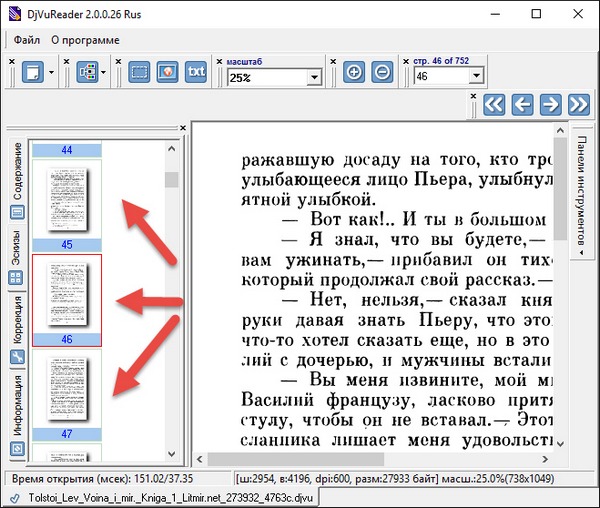
Task: Close the стр. page toolbar section
Action: point(406,61)
